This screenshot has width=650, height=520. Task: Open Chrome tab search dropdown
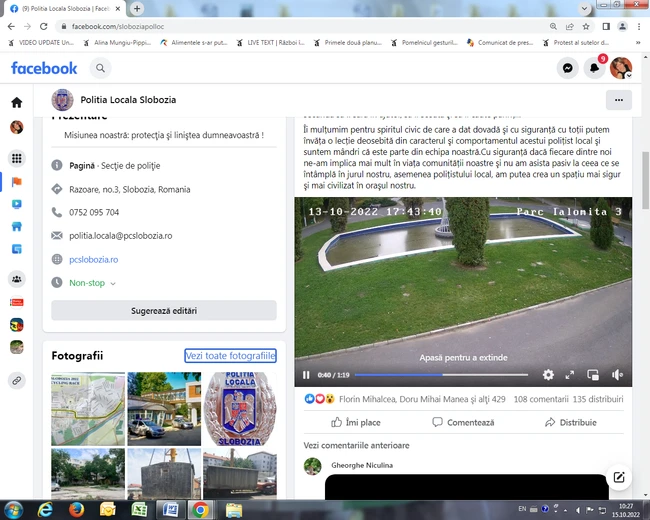pyautogui.click(x=584, y=8)
